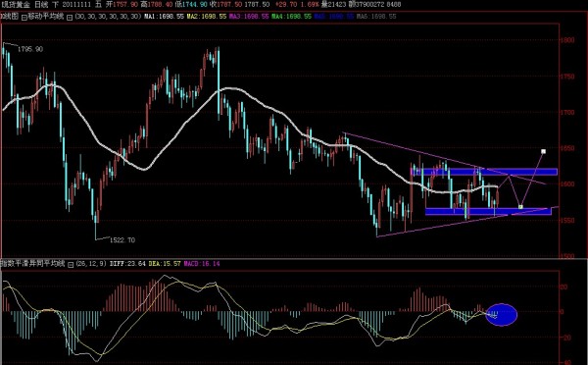Click the 1600 price axis label
The width and height of the screenshot is (588, 365).
tap(567, 184)
